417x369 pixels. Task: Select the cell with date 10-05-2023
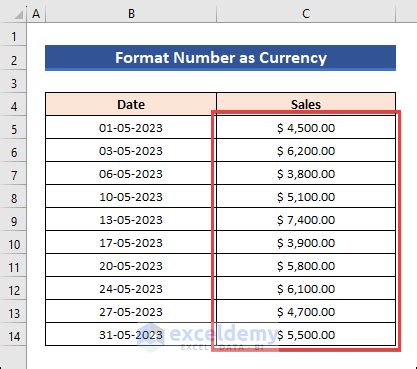pos(131,197)
